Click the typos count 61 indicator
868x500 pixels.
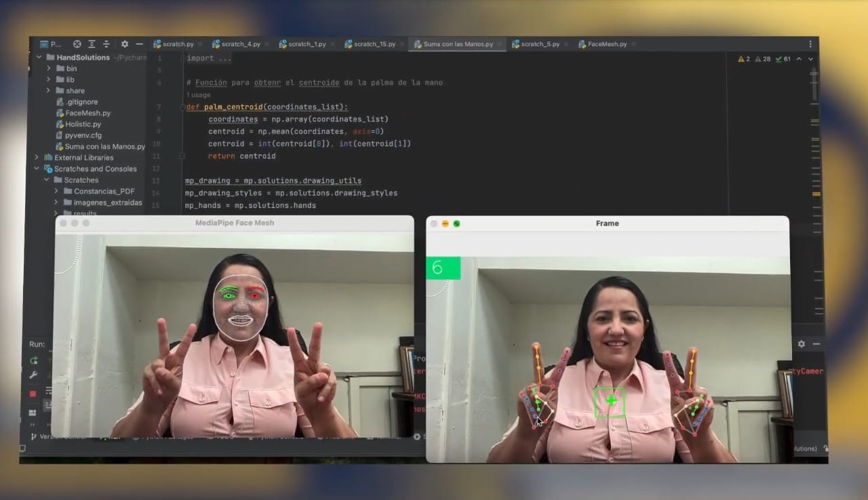pyautogui.click(x=783, y=59)
